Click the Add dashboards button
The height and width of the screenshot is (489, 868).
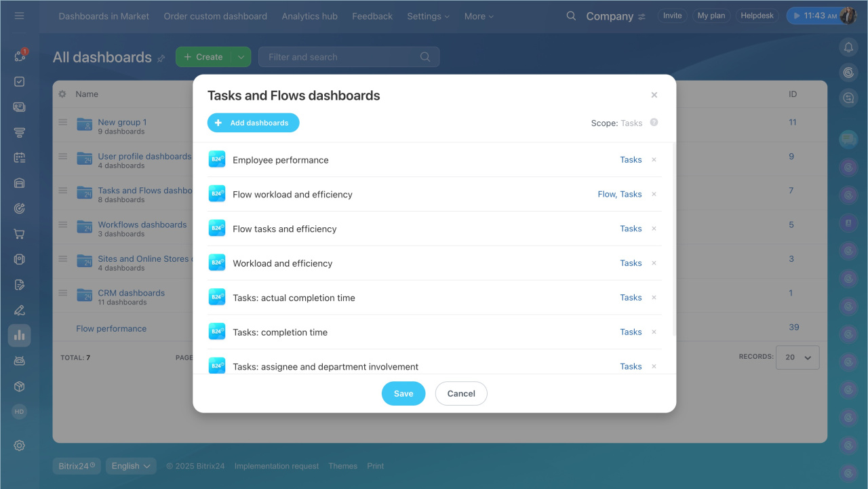(x=253, y=123)
